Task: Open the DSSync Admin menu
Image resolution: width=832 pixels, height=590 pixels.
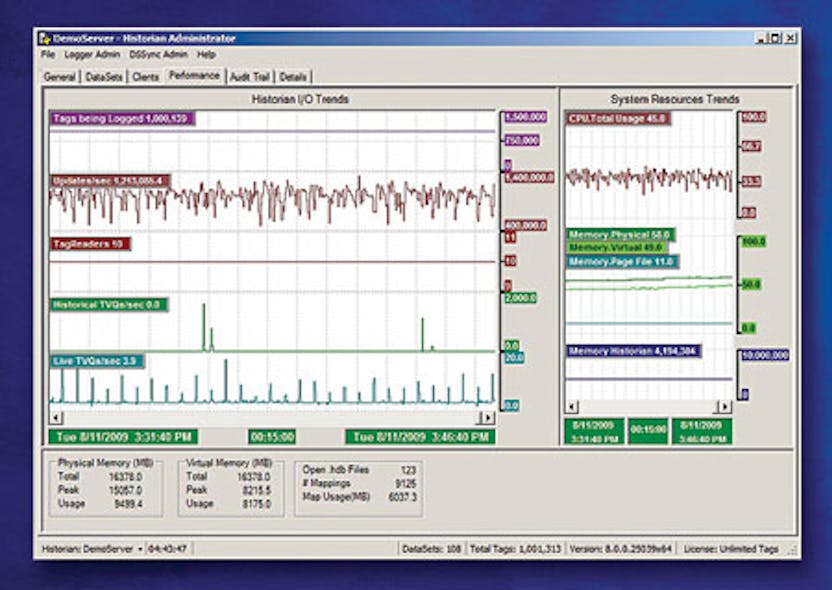Action: [158, 55]
